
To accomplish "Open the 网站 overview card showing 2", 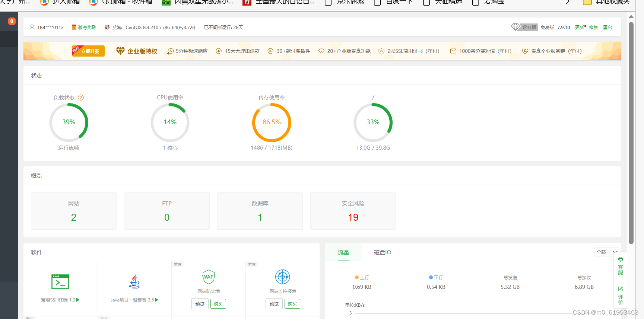I will (74, 211).
